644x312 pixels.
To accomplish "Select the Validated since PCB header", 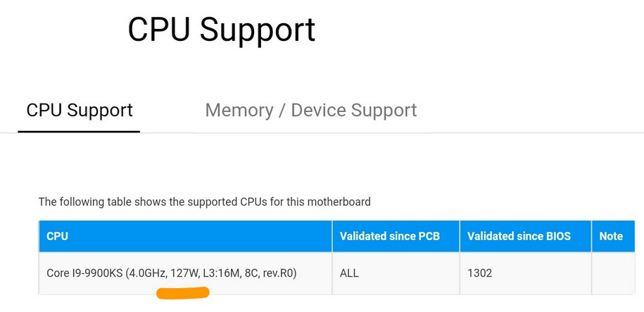I will pos(389,237).
